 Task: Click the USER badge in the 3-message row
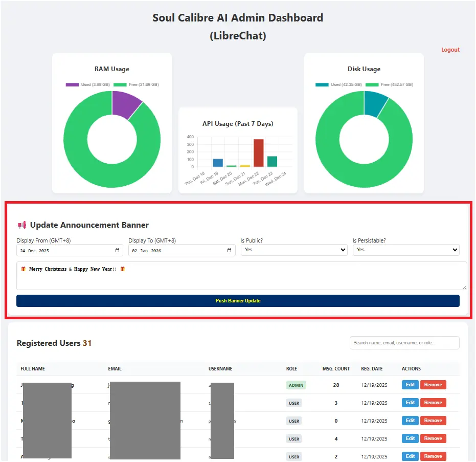[294, 403]
